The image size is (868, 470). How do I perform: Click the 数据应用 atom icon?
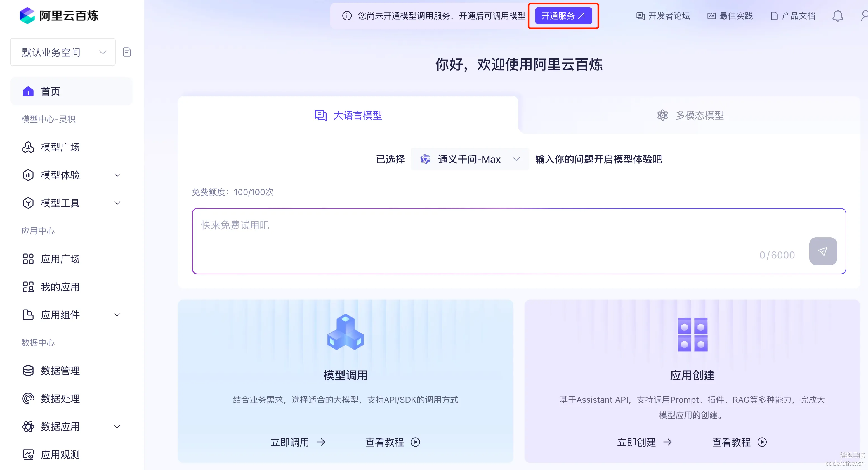(28, 427)
